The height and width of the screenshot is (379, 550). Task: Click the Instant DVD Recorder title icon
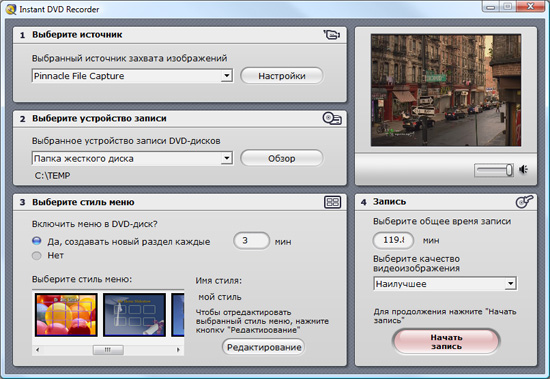pyautogui.click(x=11, y=9)
